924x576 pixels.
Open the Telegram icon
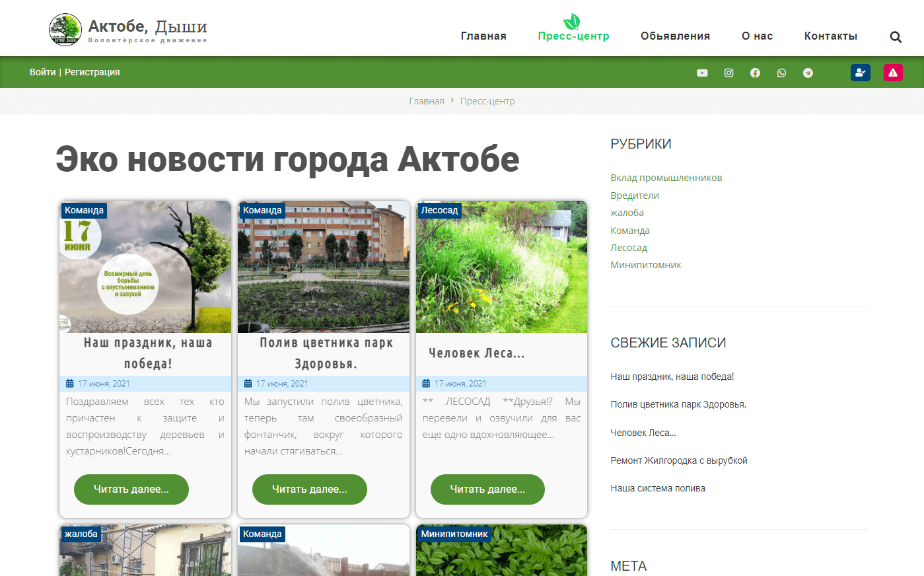[x=808, y=73]
